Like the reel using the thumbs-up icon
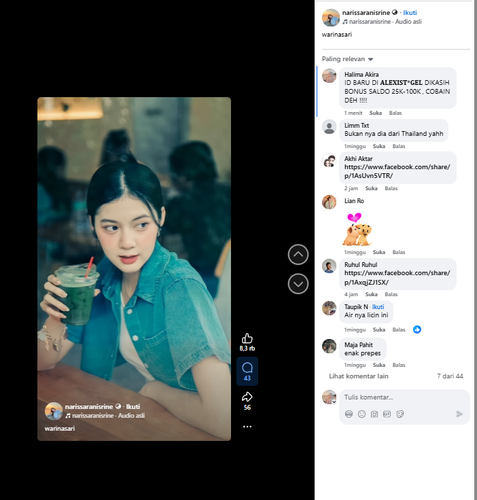Screen dimensions: 477x500 (x=247, y=338)
